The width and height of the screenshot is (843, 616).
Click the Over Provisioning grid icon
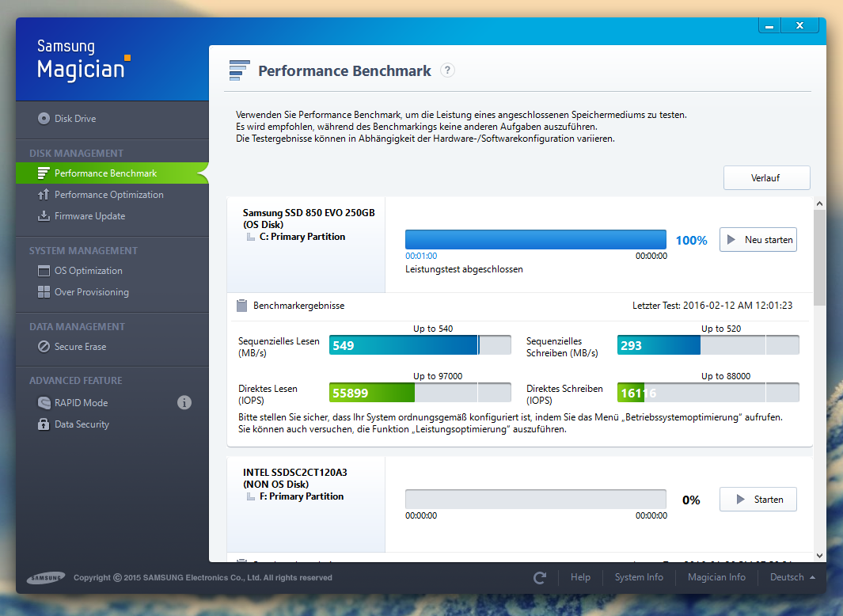pyautogui.click(x=44, y=292)
